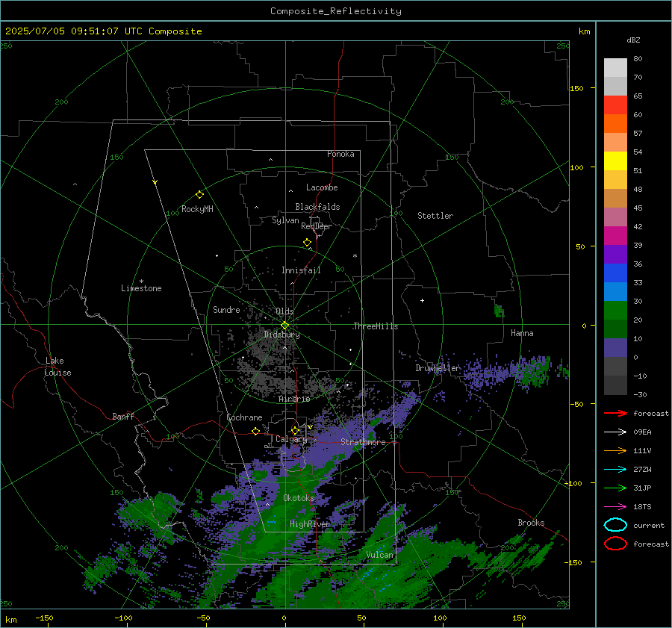Click the green 31JP arrow icon
This screenshot has width=672, height=628.
(615, 488)
